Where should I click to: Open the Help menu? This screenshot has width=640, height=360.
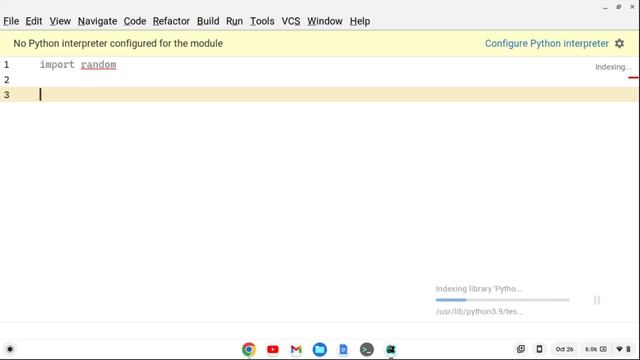[x=360, y=21]
